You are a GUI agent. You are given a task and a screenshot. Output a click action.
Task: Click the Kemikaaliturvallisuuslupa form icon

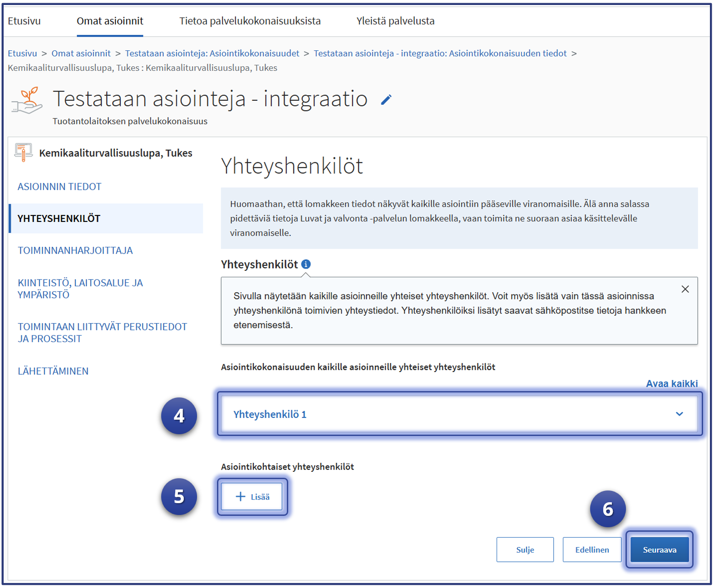click(x=23, y=152)
